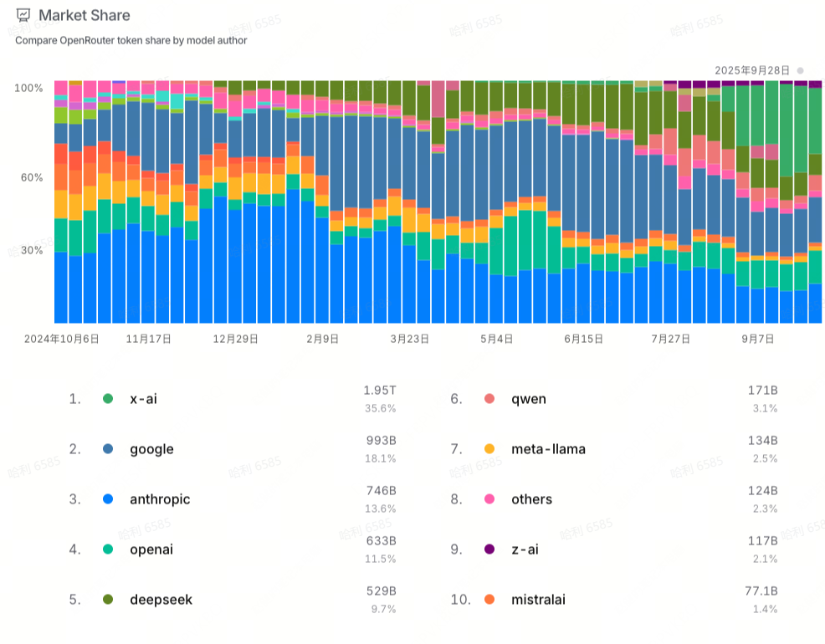Click the google blue legend dot
This screenshot has width=825, height=644.
(x=108, y=449)
